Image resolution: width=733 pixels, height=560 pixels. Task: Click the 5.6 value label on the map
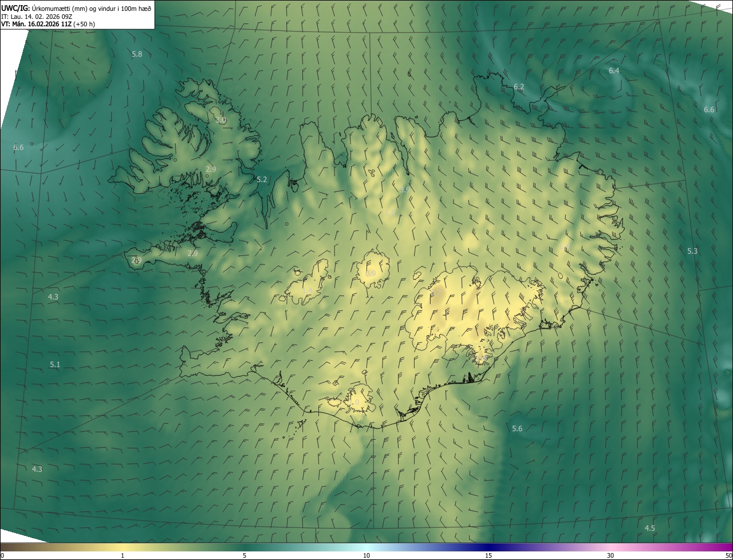tap(517, 428)
